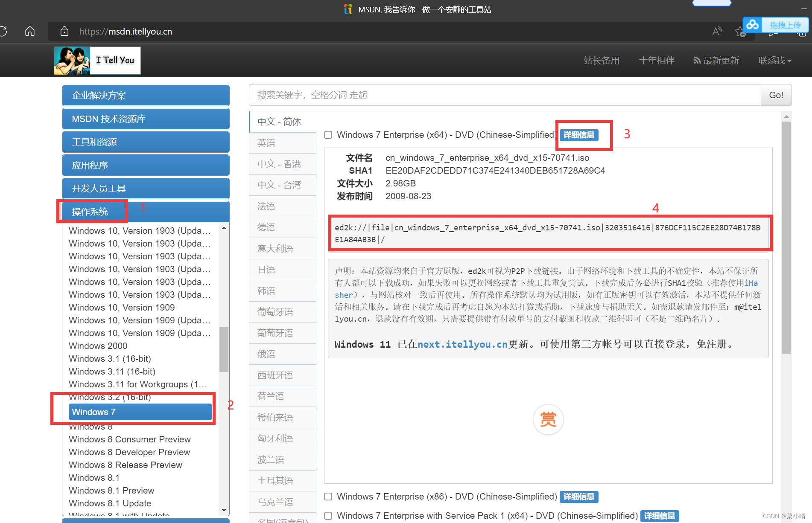Select Windows 8 Consumer Preview item
The height and width of the screenshot is (523, 812).
(129, 439)
